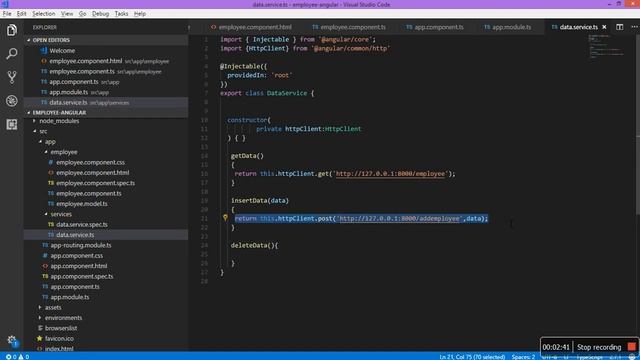This screenshot has width=640, height=360.
Task: Open the Extensions view in activity bar
Action: pyautogui.click(x=11, y=124)
